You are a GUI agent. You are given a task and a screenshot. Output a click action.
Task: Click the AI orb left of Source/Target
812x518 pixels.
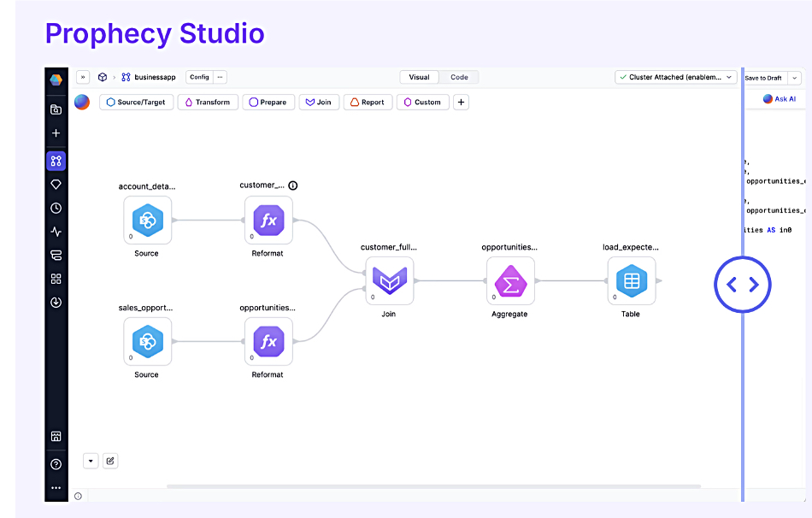click(x=82, y=102)
